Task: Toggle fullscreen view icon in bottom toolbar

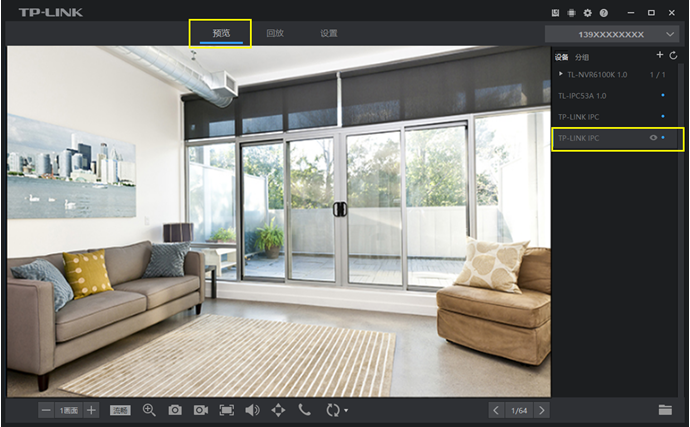Action: click(x=226, y=410)
